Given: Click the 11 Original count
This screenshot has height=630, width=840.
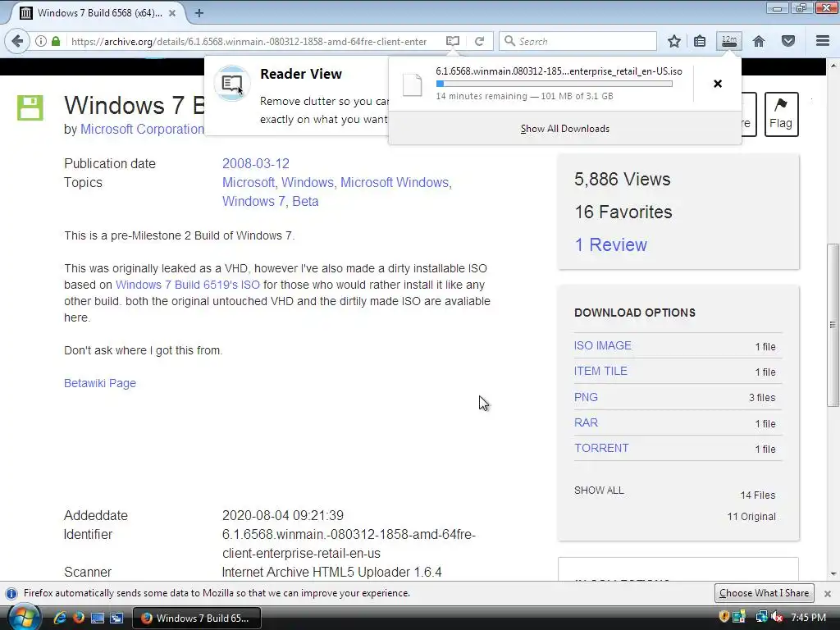Looking at the screenshot, I should 751,517.
